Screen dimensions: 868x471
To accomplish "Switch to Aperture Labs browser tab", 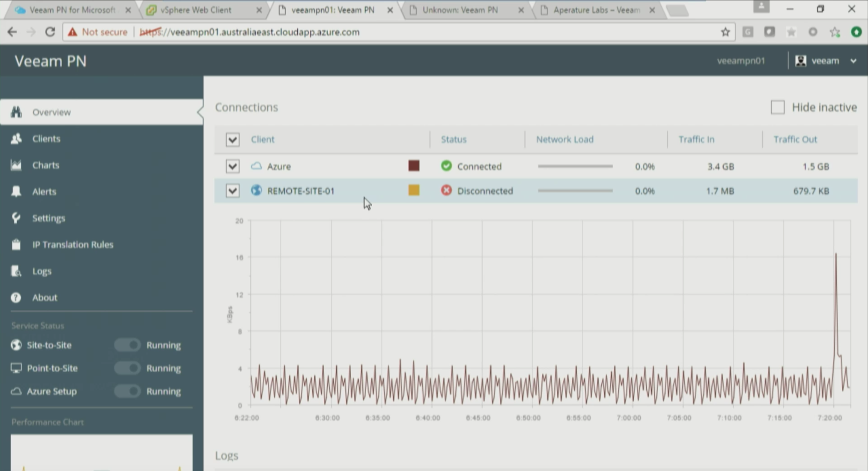I will [x=597, y=10].
